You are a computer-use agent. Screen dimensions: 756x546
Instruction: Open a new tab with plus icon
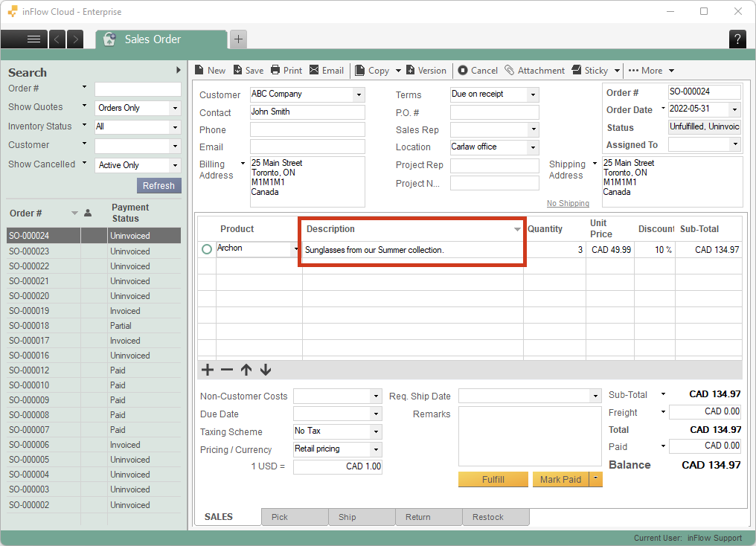point(238,39)
